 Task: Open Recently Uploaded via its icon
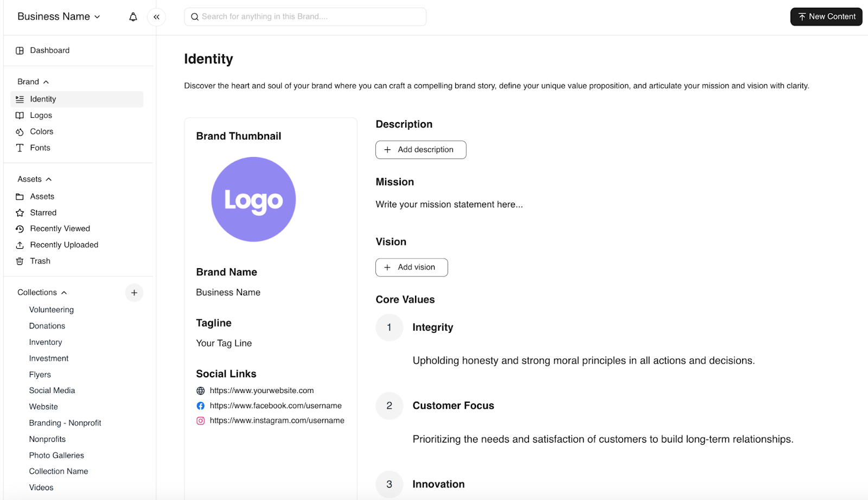click(20, 245)
